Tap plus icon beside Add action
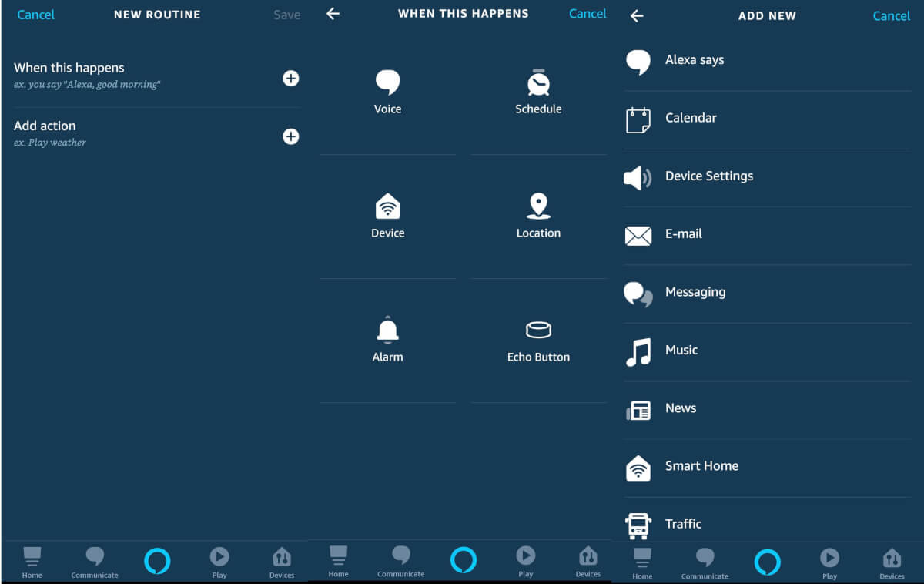The height and width of the screenshot is (584, 924). 290,136
